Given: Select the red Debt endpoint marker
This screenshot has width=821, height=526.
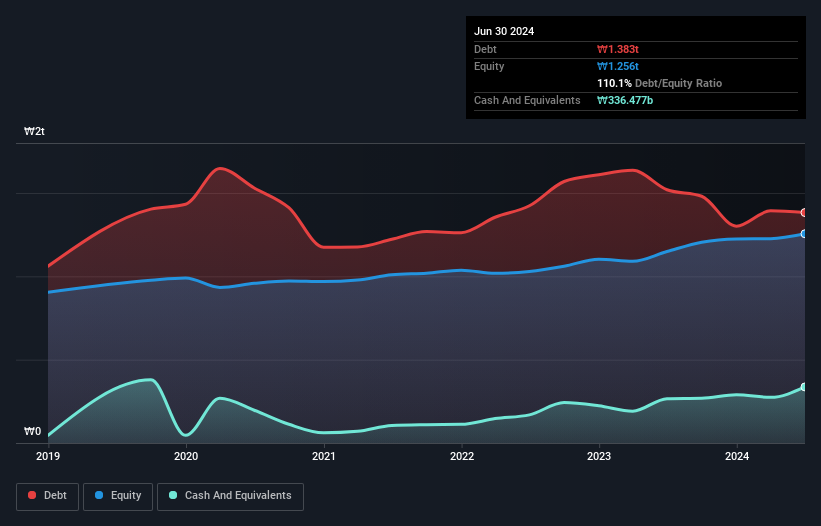Looking at the screenshot, I should (x=804, y=212).
